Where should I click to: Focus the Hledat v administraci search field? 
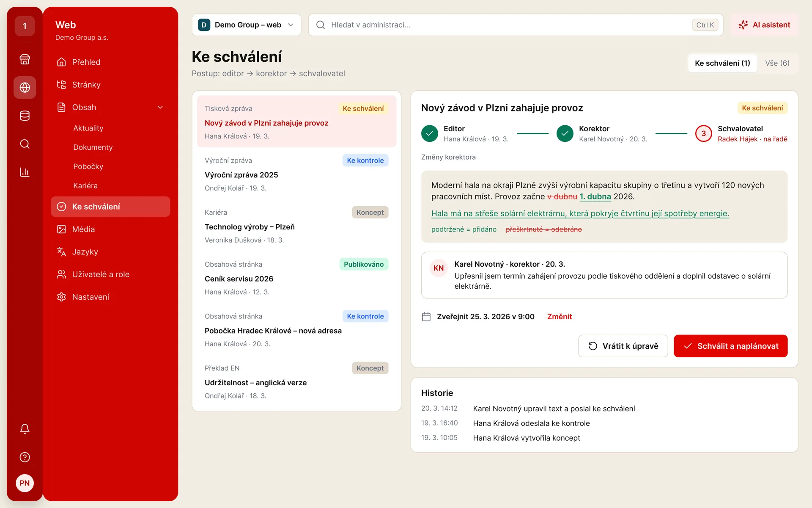[x=516, y=25]
